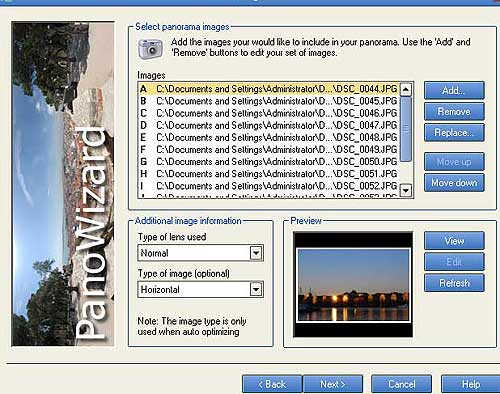Screen dimensions: 500x394
Task: Select image row I DSC_0052.JPG
Action: pyautogui.click(x=268, y=186)
